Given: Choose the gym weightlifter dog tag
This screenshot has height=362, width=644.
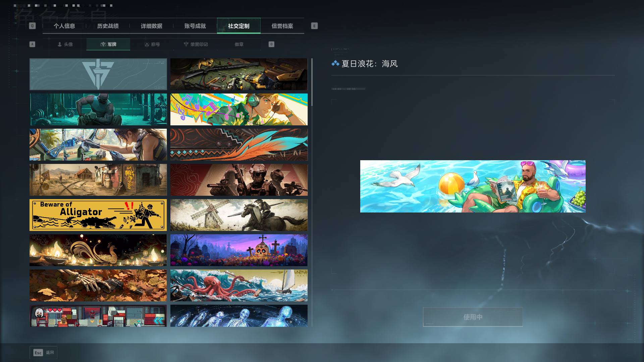Looking at the screenshot, I should point(98,110).
